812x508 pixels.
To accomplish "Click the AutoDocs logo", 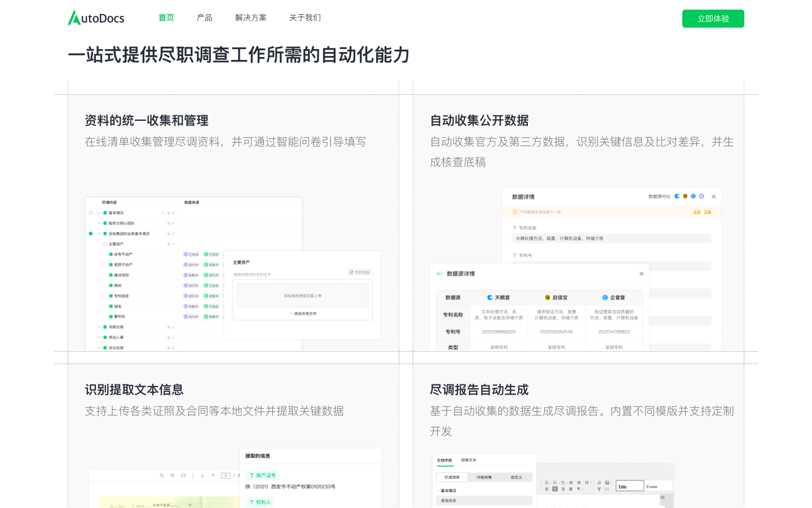I will [96, 18].
